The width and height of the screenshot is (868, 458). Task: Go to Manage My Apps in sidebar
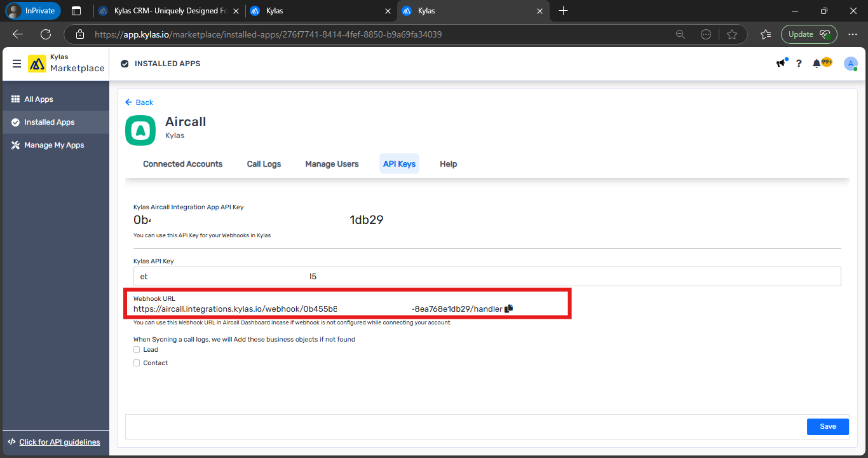pyautogui.click(x=56, y=145)
